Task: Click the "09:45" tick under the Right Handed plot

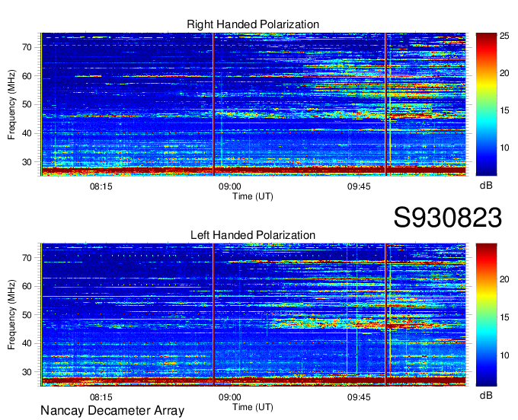Action: tap(359, 186)
